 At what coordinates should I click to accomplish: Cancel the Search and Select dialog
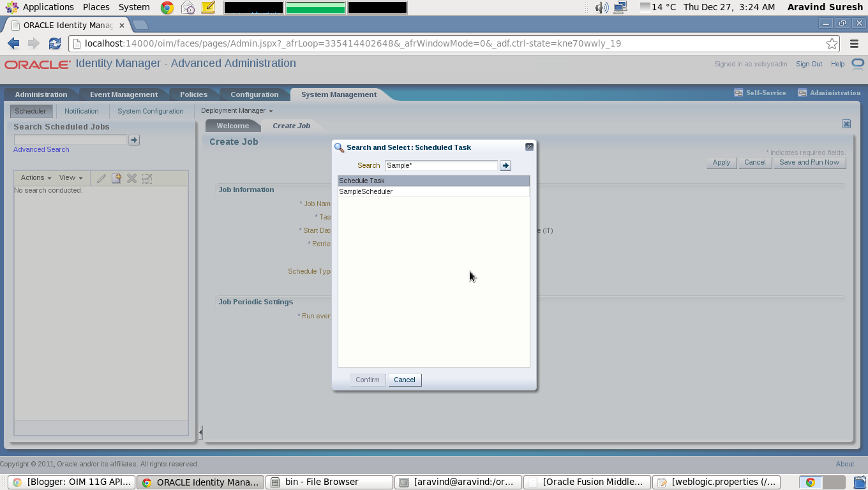pyautogui.click(x=405, y=380)
